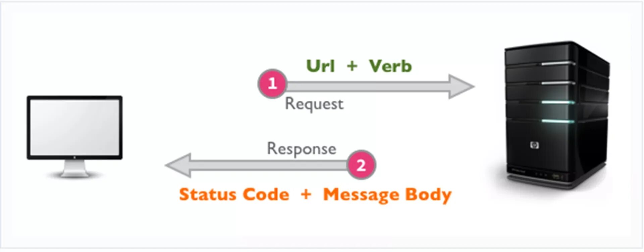
Task: Click the left-pointing response arrowhead
Action: point(178,165)
